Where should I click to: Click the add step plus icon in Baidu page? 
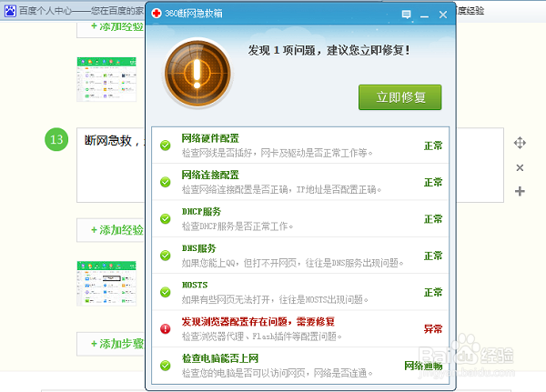(520, 191)
